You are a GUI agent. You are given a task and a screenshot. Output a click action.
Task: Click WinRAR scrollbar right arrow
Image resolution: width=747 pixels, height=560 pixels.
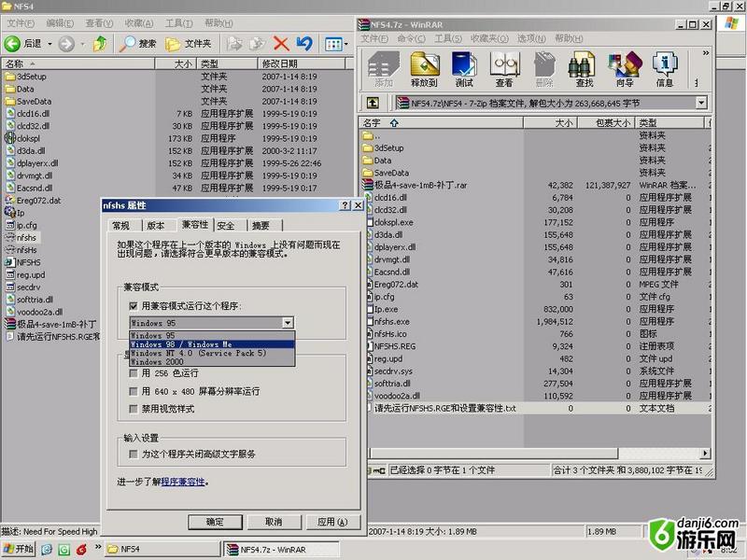coord(705,453)
